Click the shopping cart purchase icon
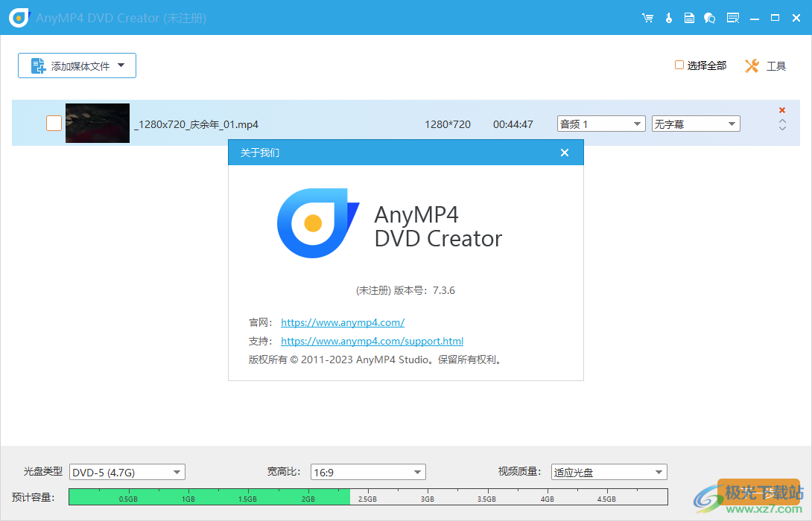 pyautogui.click(x=647, y=18)
